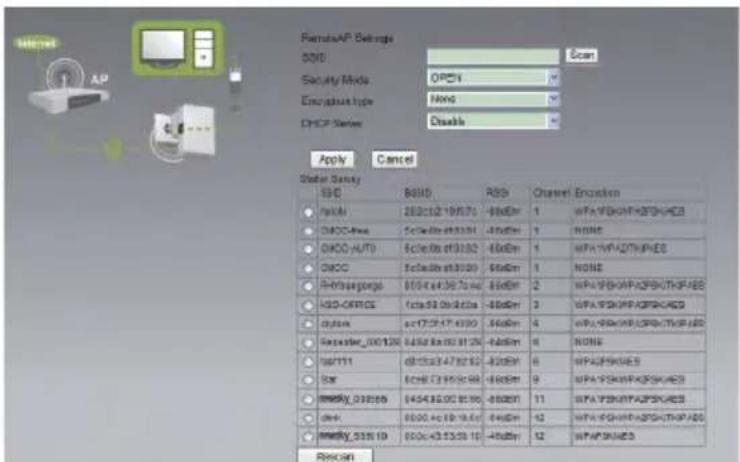
Task: Open the Security Mode dropdown showing OPEN
Action: (494, 78)
